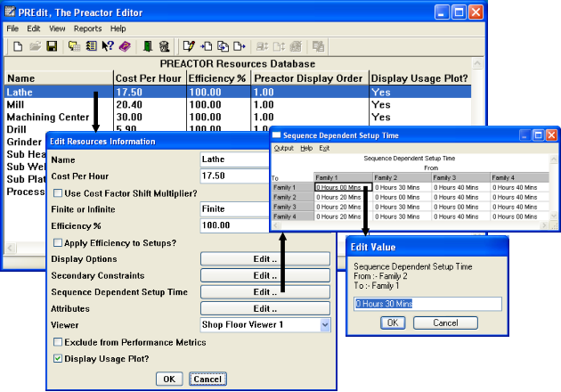Click the grayed page with arrows icon
This screenshot has height=392, width=561.
[x=279, y=46]
